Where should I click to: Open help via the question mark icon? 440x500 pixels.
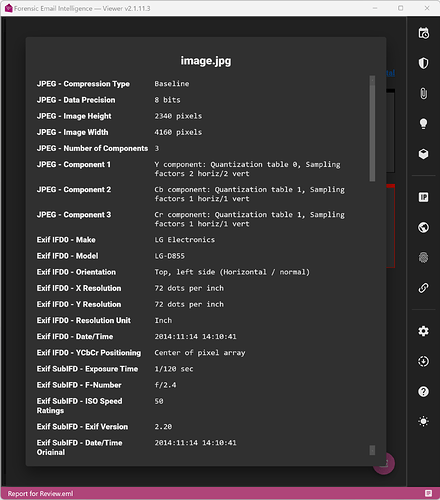pos(423,391)
